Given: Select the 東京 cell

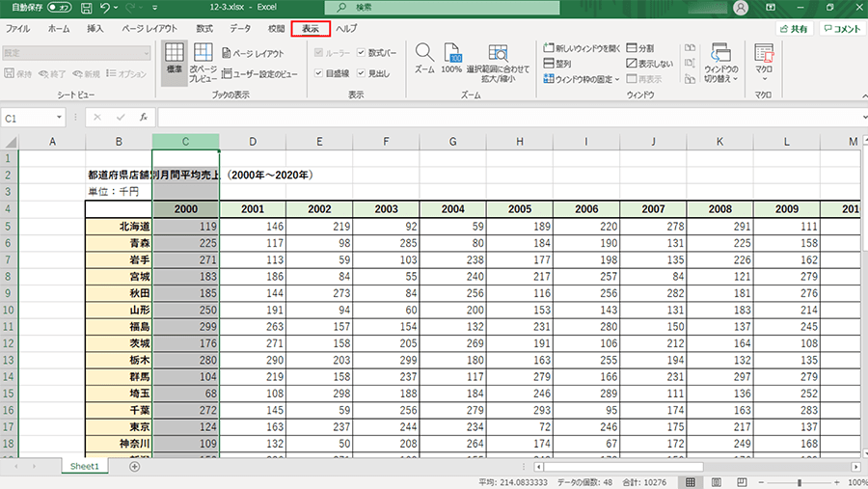Looking at the screenshot, I should [x=119, y=427].
